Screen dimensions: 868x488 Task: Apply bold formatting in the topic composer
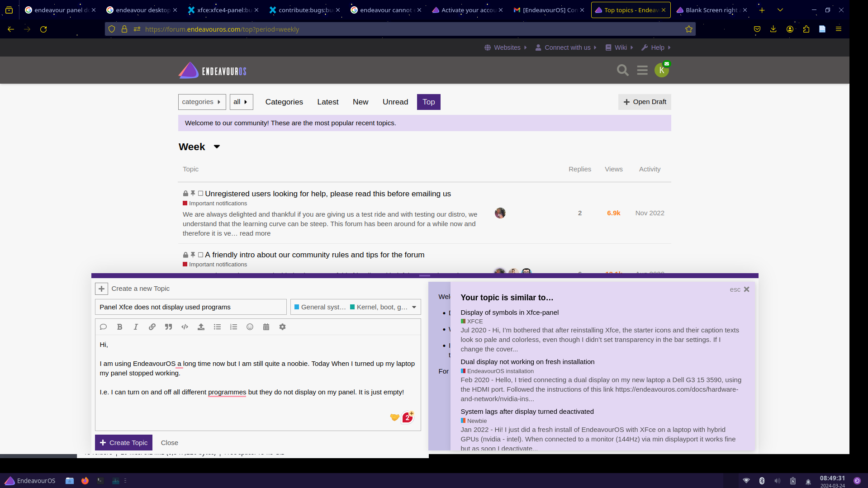click(119, 327)
